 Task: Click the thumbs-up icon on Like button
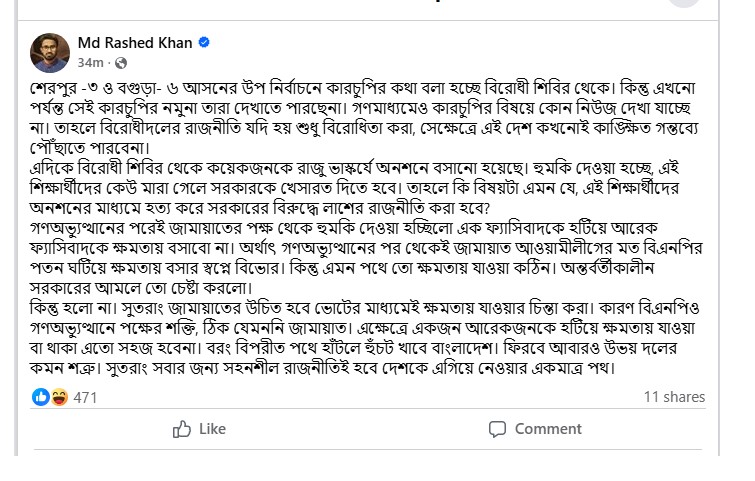click(x=182, y=429)
